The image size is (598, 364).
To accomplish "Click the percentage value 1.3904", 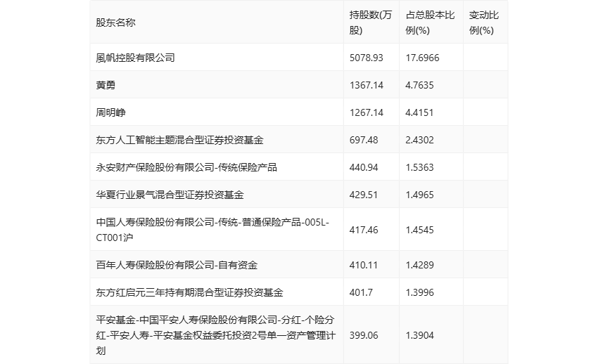I will (x=419, y=335).
